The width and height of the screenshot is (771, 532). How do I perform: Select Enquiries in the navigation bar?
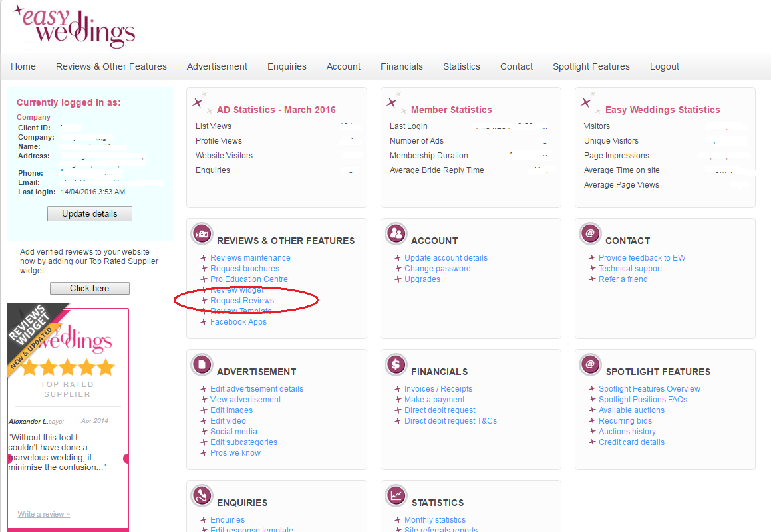(x=287, y=66)
